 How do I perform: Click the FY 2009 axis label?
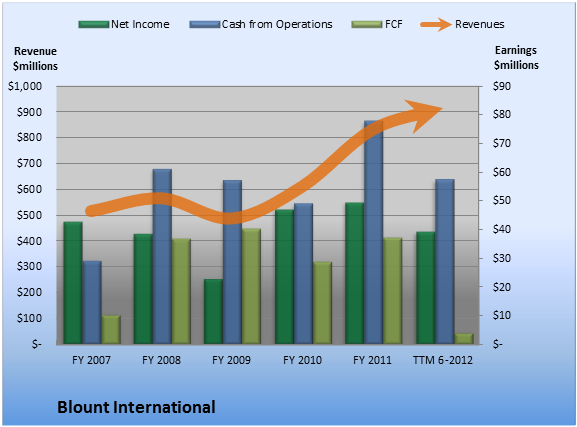(x=231, y=360)
